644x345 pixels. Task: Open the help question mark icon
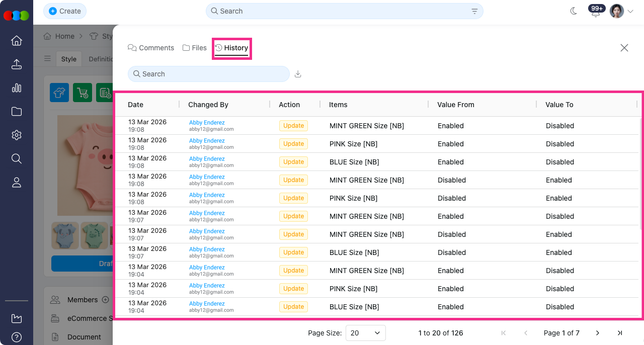point(17,337)
